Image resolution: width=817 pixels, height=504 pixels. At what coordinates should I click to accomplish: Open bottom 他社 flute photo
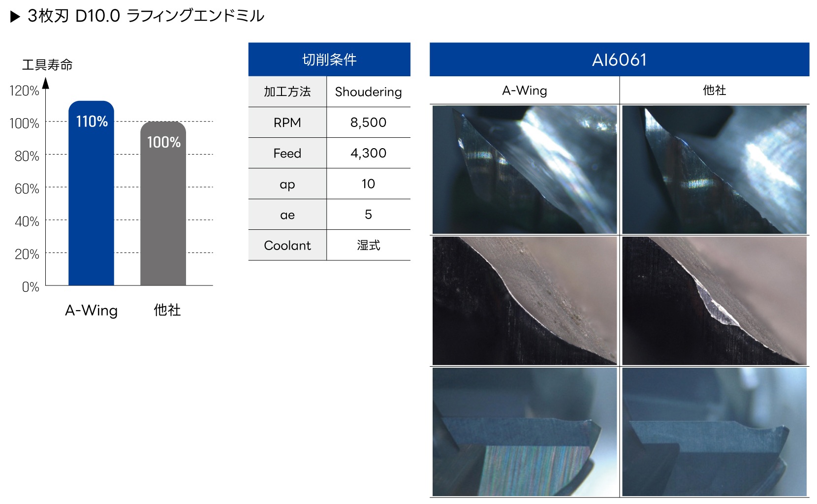coord(714,432)
